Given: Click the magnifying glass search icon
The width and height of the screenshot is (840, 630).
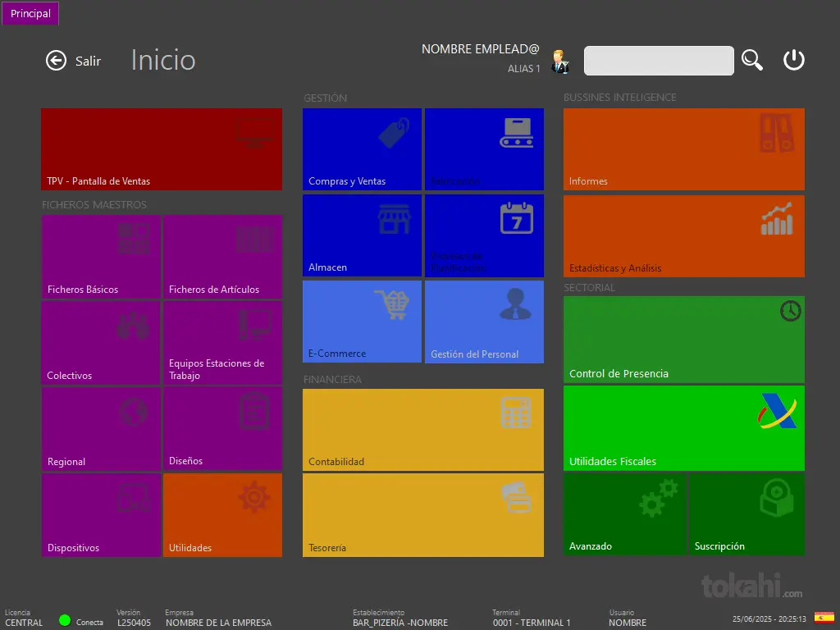Looking at the screenshot, I should [x=751, y=60].
